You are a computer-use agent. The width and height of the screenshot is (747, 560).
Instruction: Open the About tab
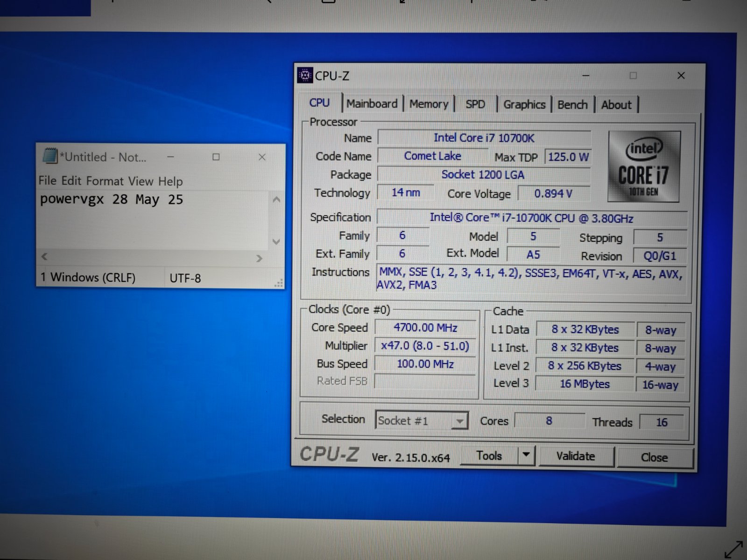[616, 105]
